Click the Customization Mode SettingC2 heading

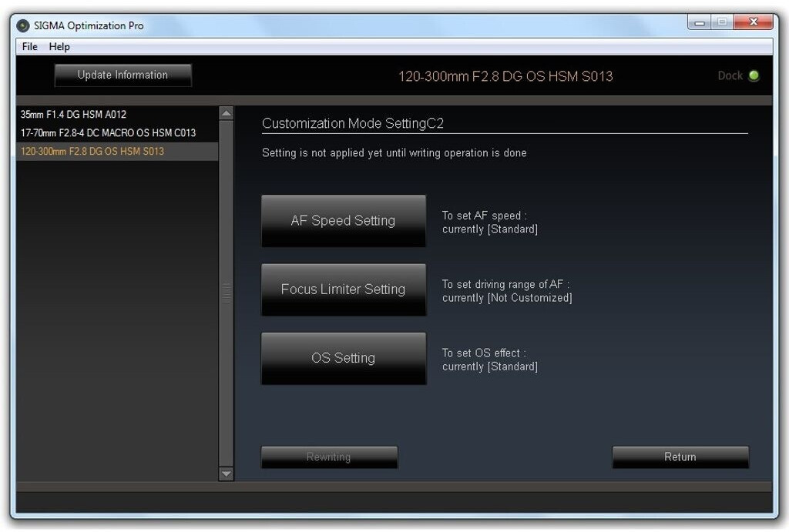(x=353, y=123)
